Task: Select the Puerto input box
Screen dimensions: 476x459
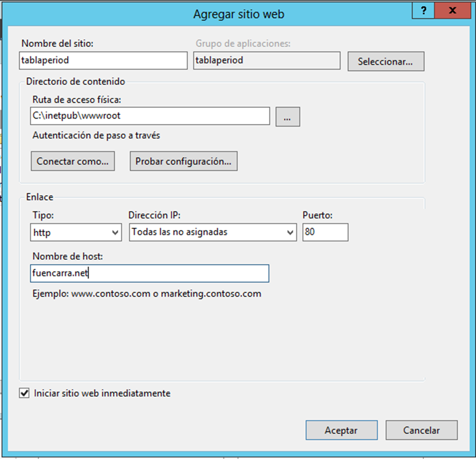Action: click(325, 232)
